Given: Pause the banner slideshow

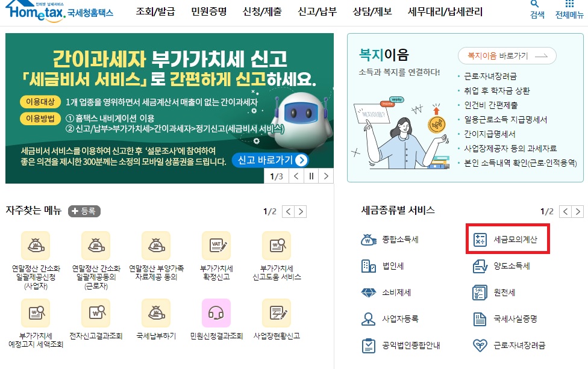Looking at the screenshot, I should [x=311, y=176].
